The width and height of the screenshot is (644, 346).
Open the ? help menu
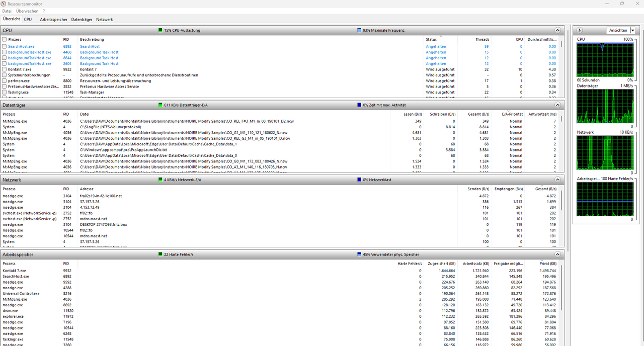(43, 11)
